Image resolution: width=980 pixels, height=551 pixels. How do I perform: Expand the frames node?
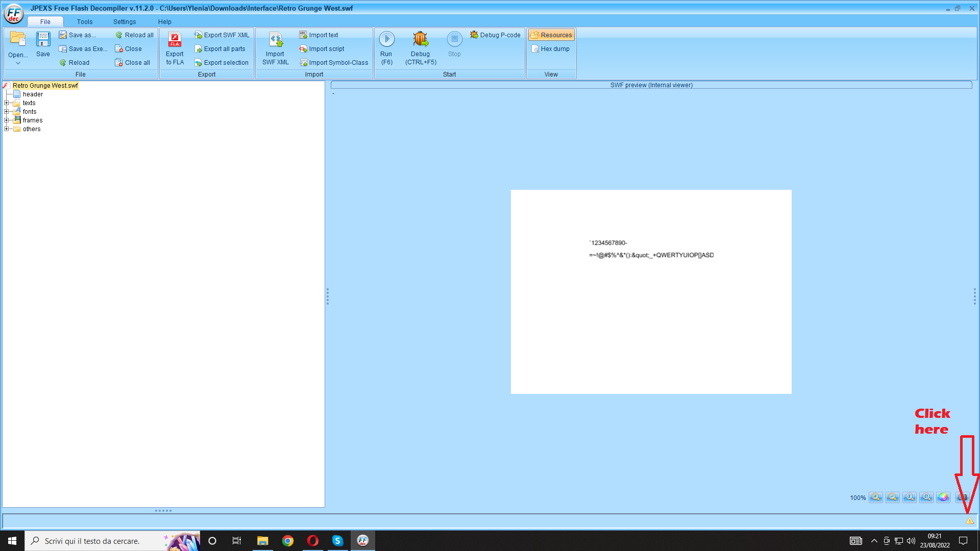pos(7,120)
